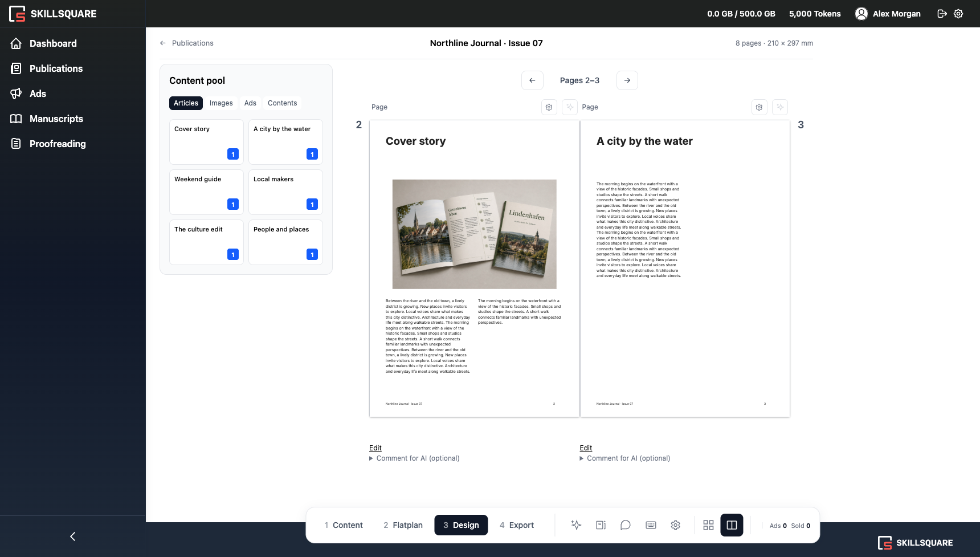The width and height of the screenshot is (980, 557).
Task: Open the page 2 settings gear
Action: point(549,107)
